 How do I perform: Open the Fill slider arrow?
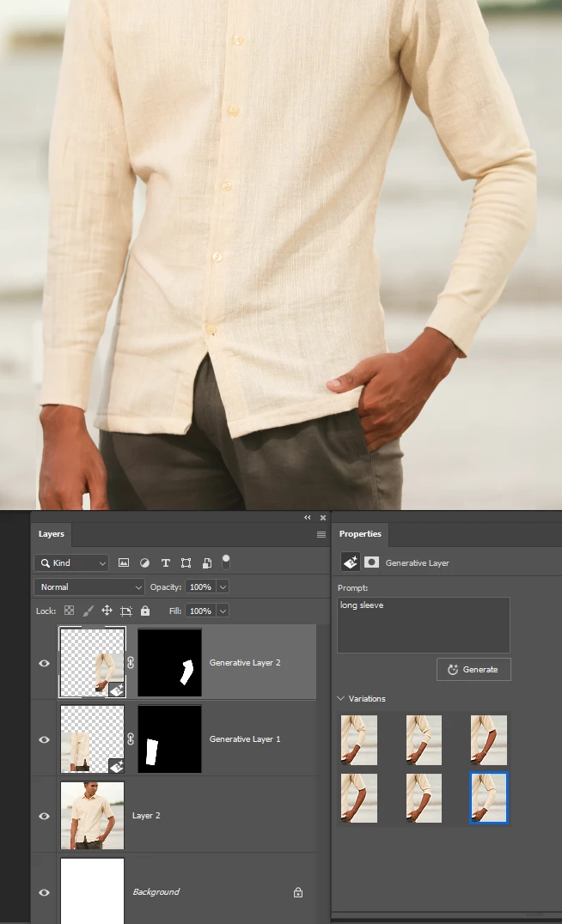point(223,611)
